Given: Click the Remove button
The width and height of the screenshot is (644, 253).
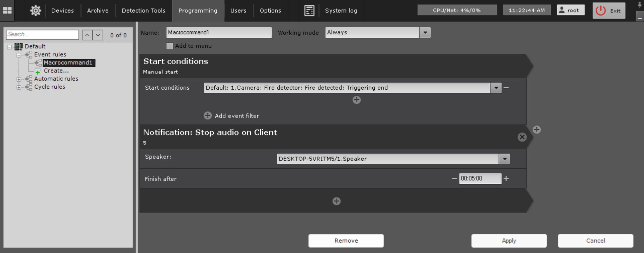Looking at the screenshot, I should click(346, 241).
